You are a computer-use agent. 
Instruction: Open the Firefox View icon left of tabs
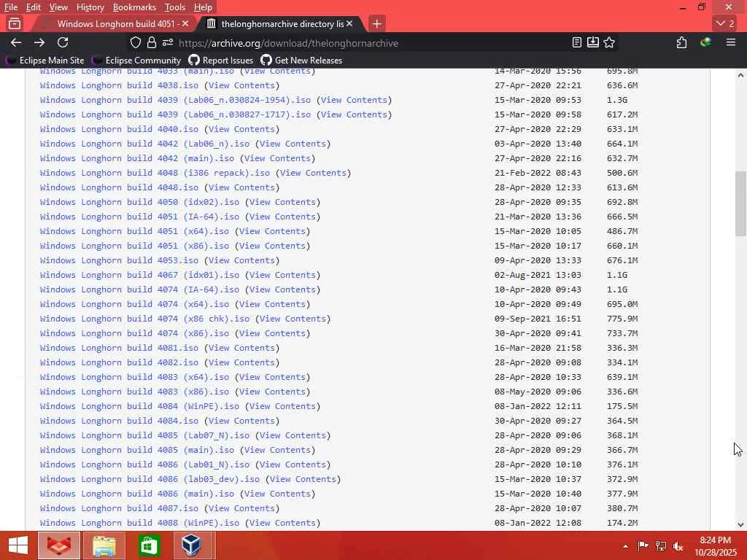point(15,23)
